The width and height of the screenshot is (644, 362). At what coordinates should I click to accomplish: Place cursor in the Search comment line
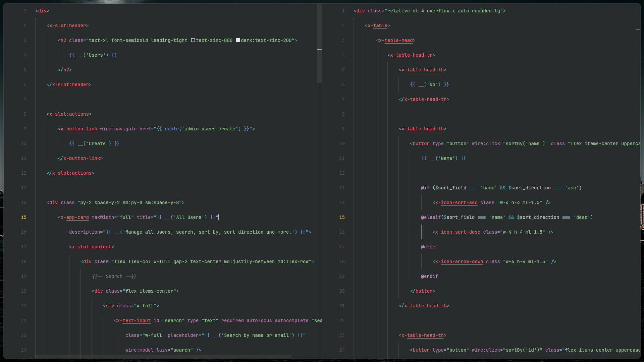(x=114, y=277)
